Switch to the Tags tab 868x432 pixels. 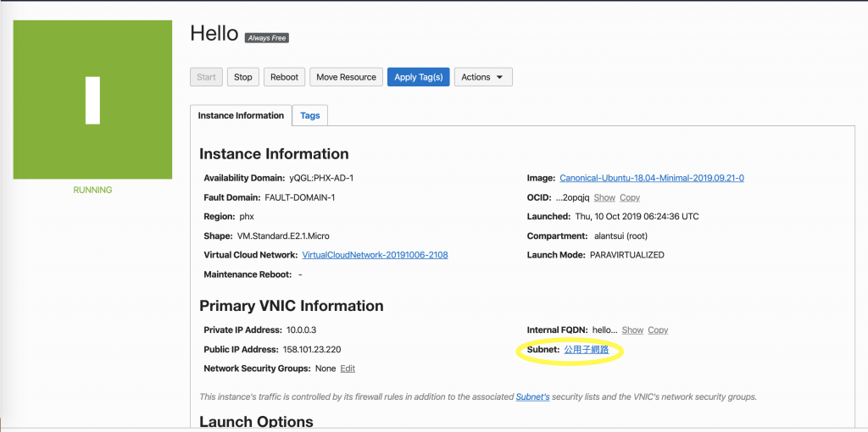309,116
